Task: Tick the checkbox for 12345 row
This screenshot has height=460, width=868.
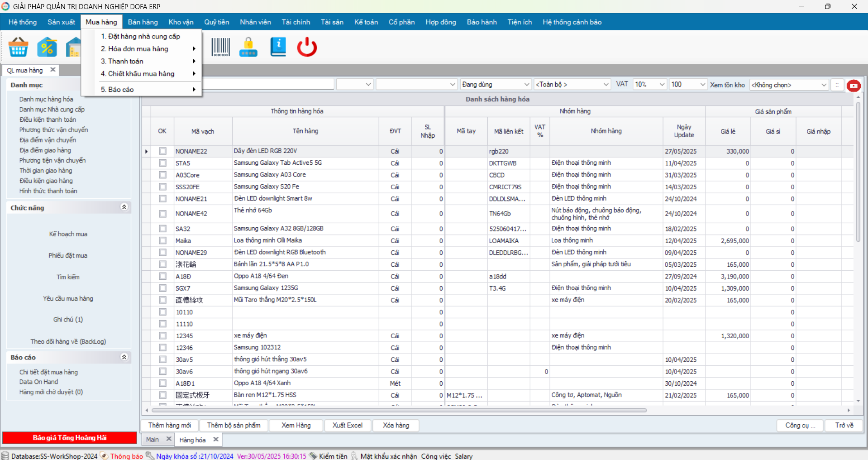Action: (162, 335)
